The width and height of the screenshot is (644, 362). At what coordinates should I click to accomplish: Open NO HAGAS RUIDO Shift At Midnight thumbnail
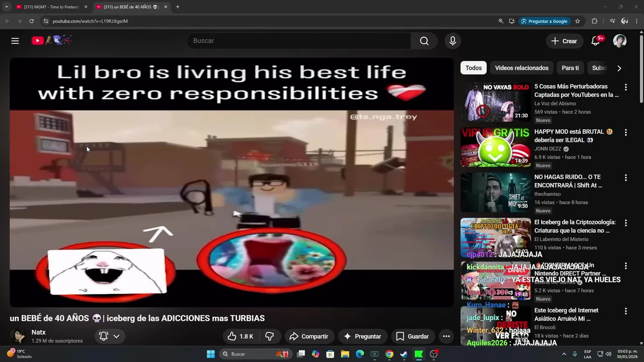[496, 193]
